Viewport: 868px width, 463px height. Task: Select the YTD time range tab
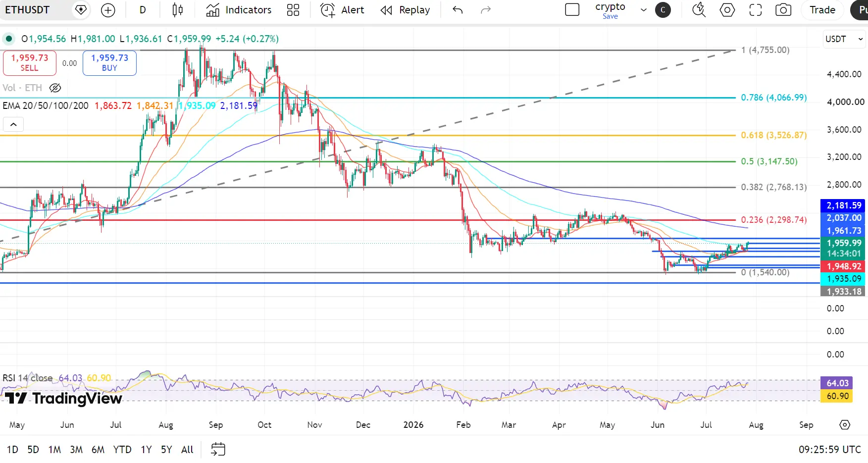click(122, 450)
